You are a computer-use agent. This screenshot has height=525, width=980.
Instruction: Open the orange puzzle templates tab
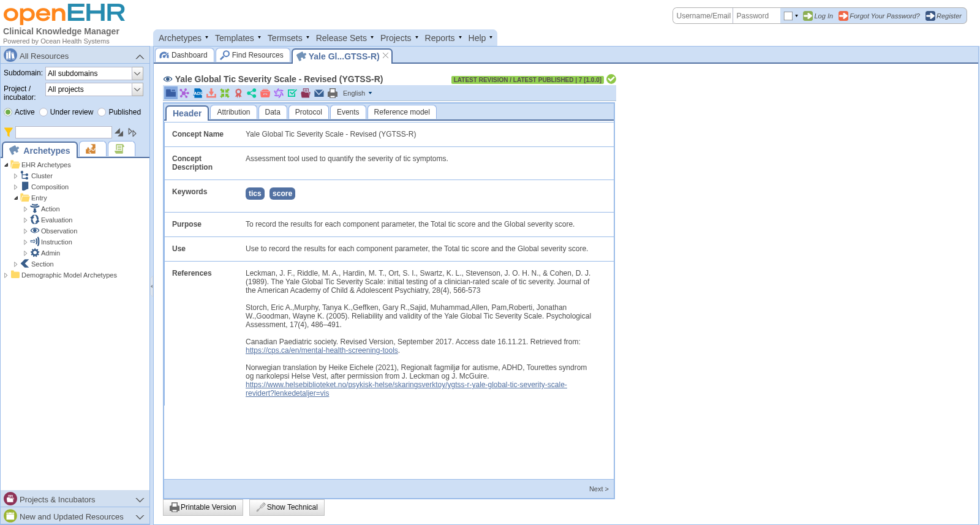click(x=91, y=149)
